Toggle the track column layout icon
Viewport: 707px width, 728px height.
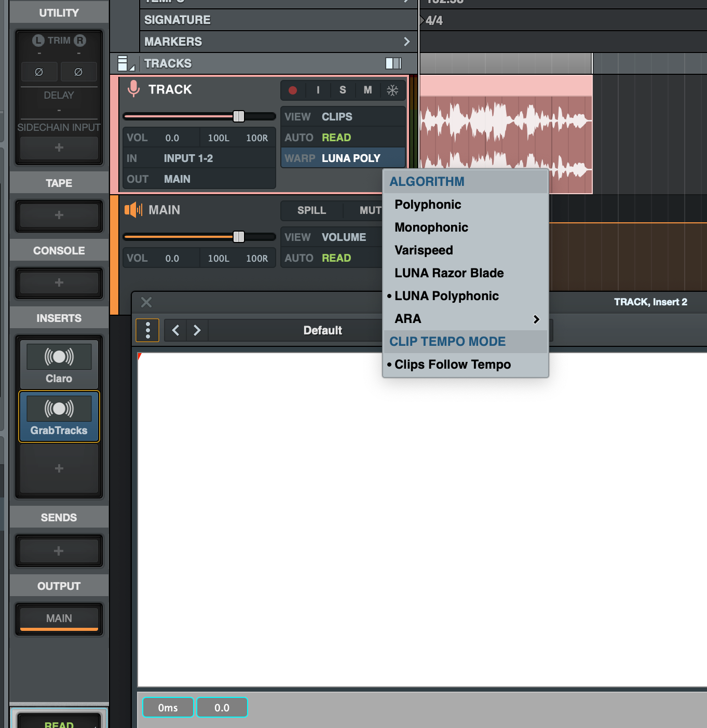pyautogui.click(x=393, y=63)
